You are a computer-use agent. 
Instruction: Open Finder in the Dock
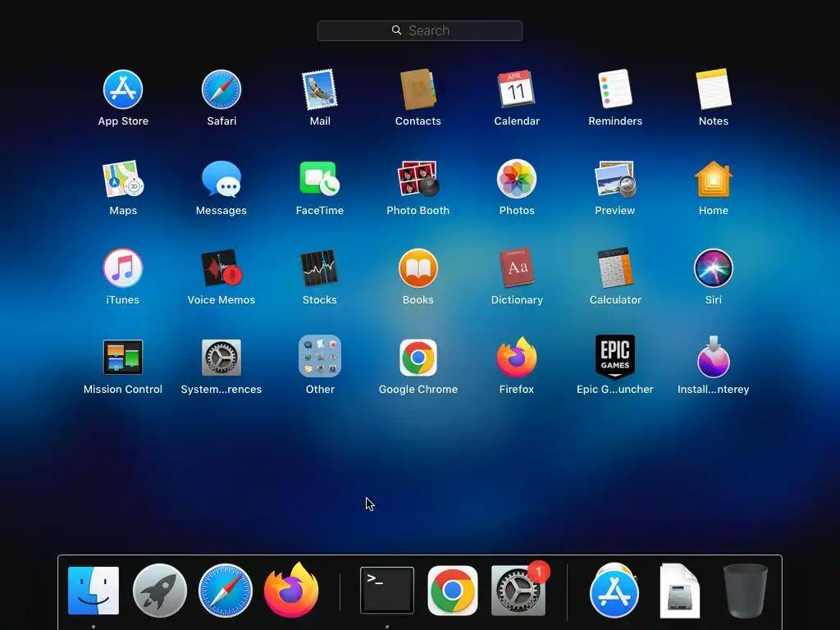click(94, 591)
